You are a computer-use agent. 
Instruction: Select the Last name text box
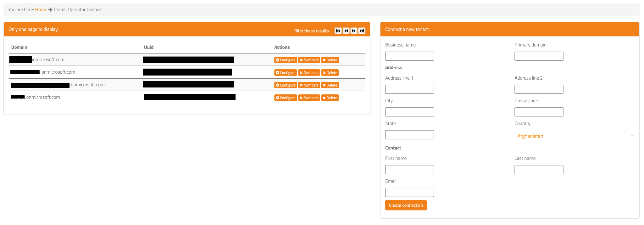[539, 170]
